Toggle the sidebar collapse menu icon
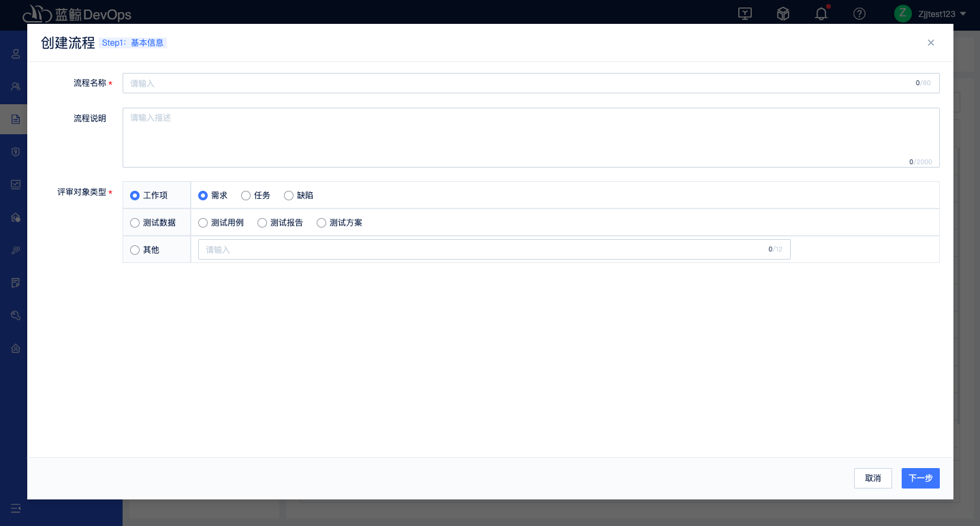The height and width of the screenshot is (526, 980). point(16,508)
